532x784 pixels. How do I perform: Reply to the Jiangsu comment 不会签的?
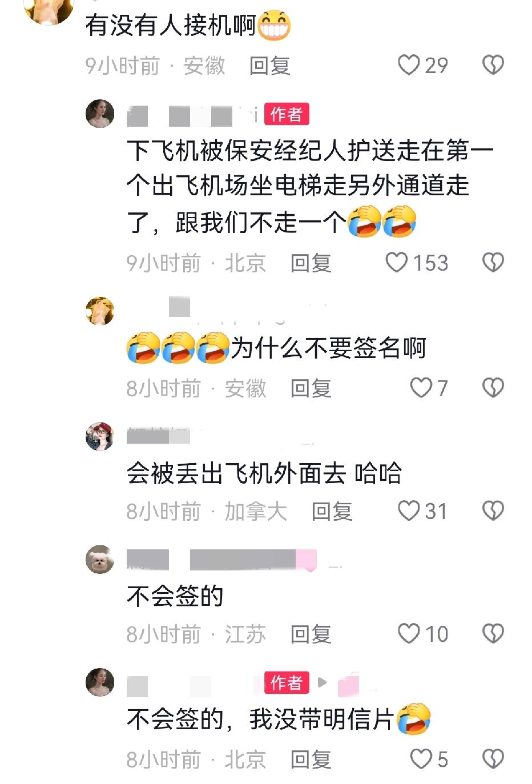pyautogui.click(x=311, y=634)
